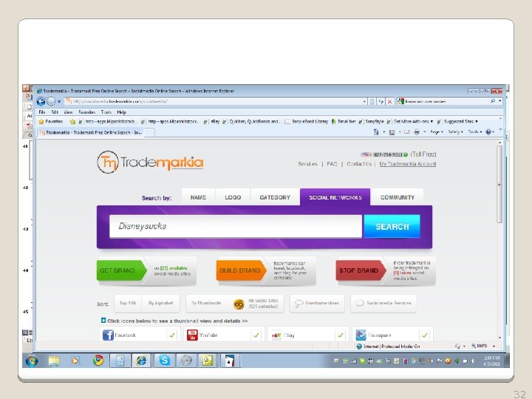Image resolution: width=532 pixels, height=399 pixels.
Task: Open Sony eBook Library favorites link
Action: 307,121
